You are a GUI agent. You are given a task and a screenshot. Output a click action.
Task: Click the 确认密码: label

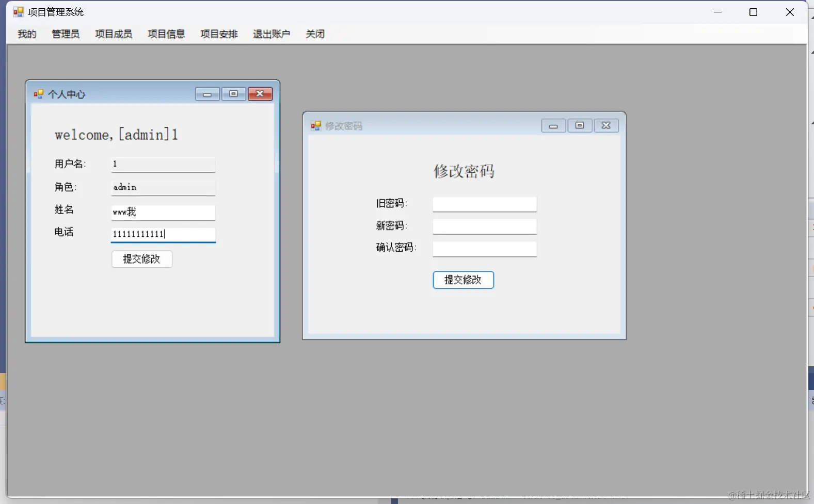[396, 248]
